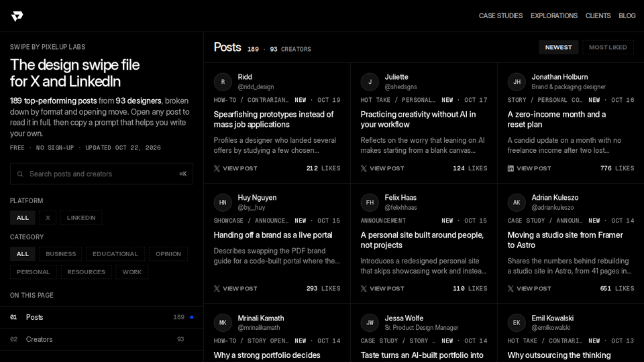Viewport: 644px width, 362px height.
Task: Click the 651 Likes count
Action: [617, 288]
